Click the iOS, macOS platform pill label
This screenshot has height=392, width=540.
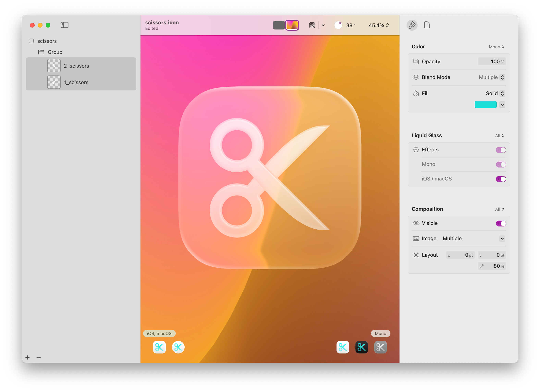pos(159,333)
